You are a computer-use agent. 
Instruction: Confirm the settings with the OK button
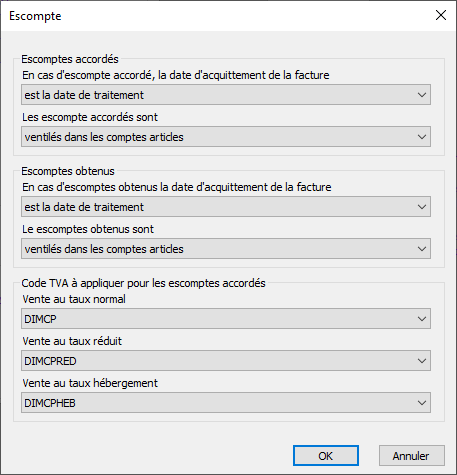(x=326, y=456)
